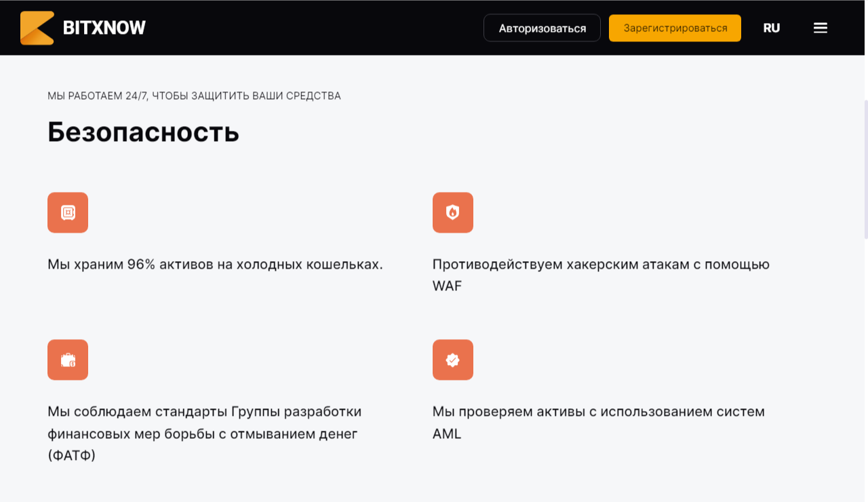Click the BITXNOW wordmark to go home
The height and width of the screenshot is (502, 868).
click(103, 28)
